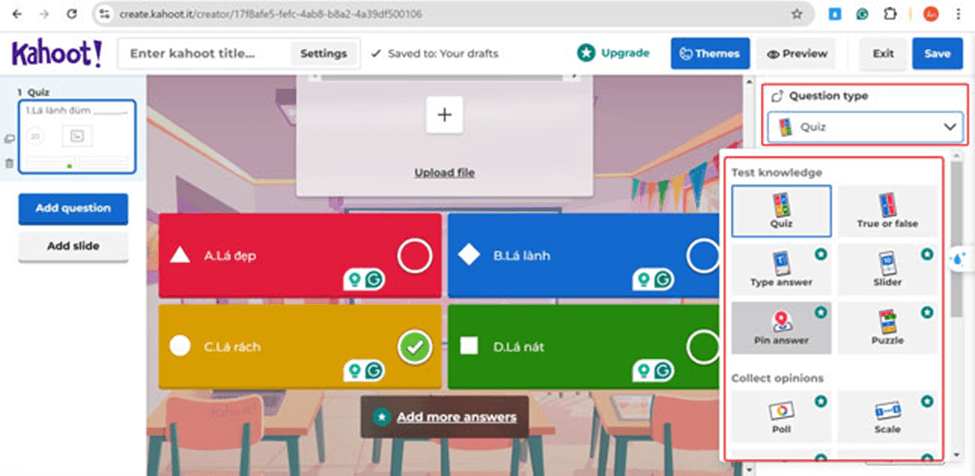Viewport: 975px width, 476px height.
Task: Duplicate question 1 with copy icon
Action: pos(9,139)
